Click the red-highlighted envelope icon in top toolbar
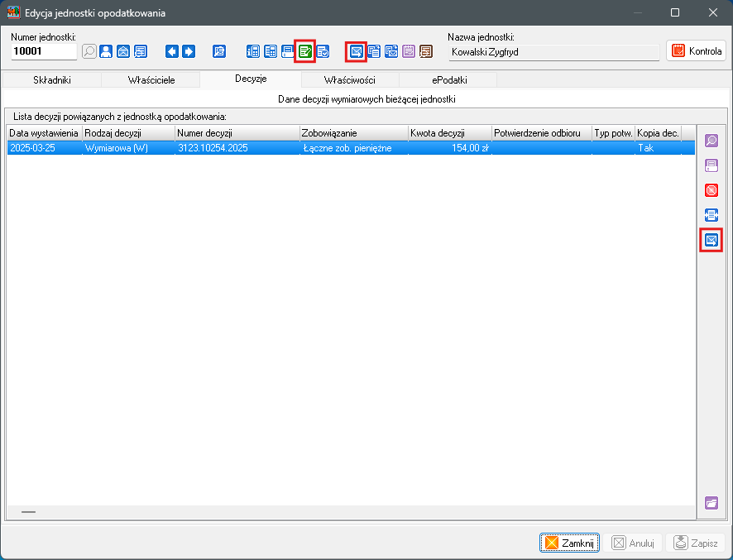733x560 pixels. tap(357, 51)
